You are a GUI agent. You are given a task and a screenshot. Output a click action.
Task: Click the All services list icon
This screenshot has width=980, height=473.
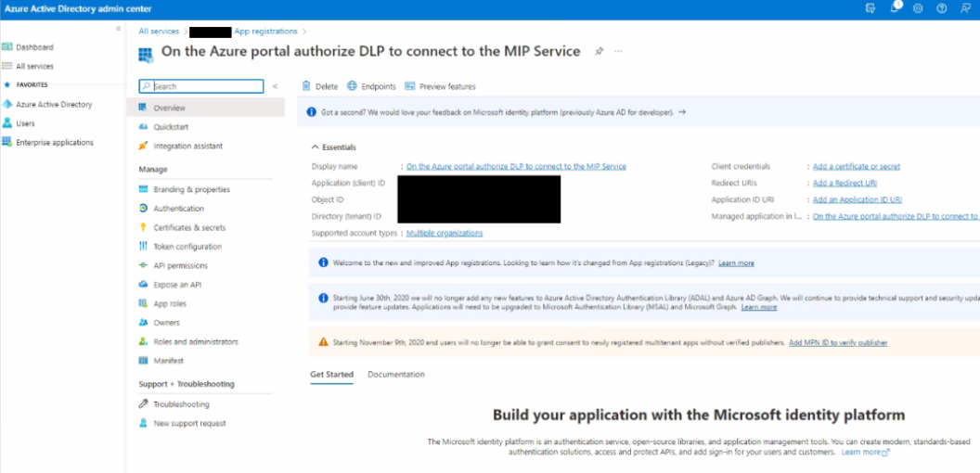click(x=7, y=66)
